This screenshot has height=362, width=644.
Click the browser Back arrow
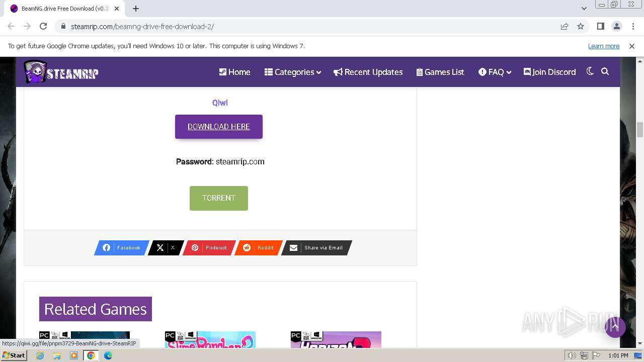(x=11, y=26)
